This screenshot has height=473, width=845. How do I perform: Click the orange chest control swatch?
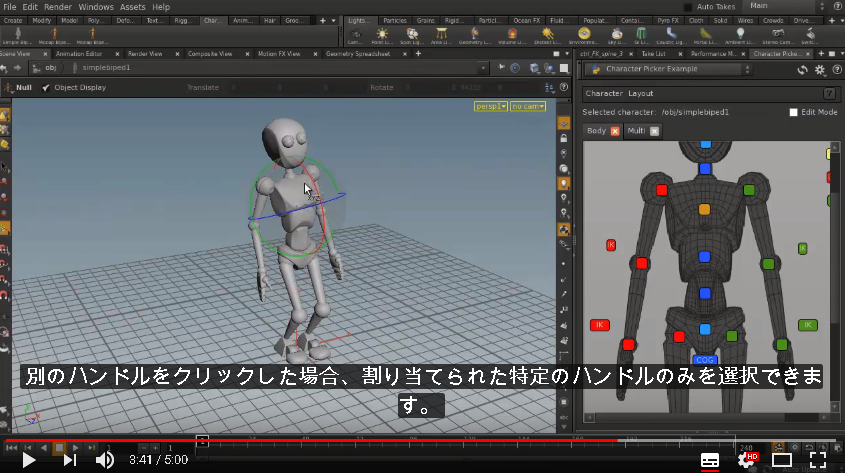point(704,210)
